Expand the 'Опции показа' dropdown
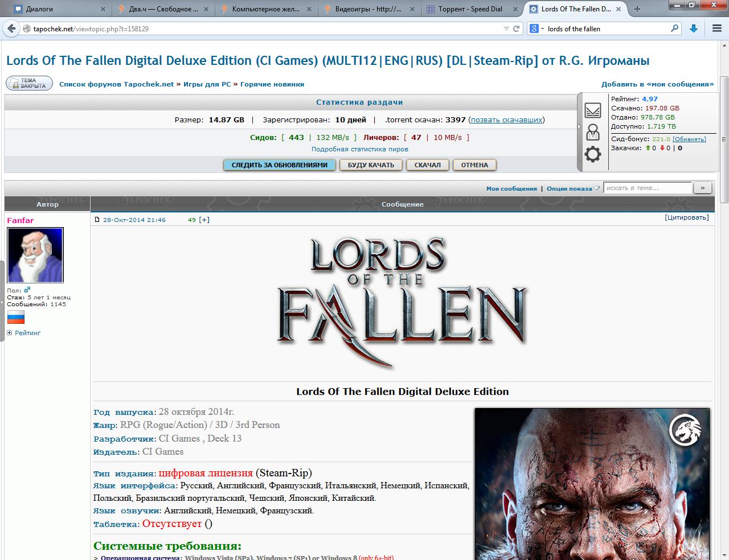Image resolution: width=729 pixels, height=560 pixels. coord(573,189)
